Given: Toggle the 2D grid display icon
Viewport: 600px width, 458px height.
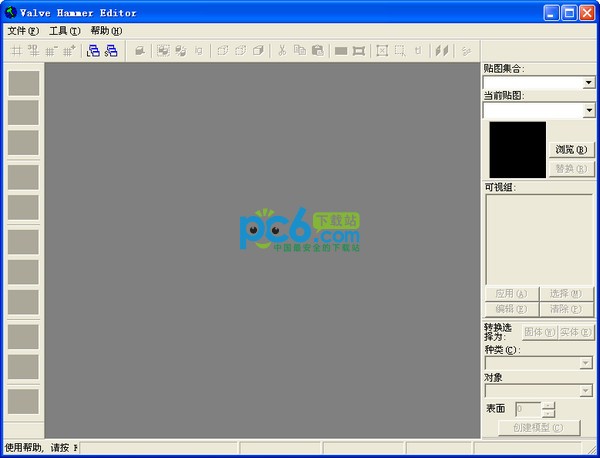Looking at the screenshot, I should (16, 51).
